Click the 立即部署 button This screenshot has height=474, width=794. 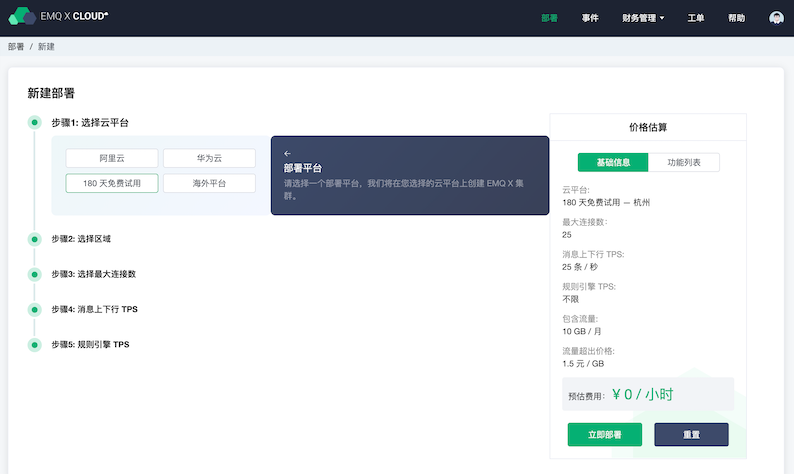[x=605, y=434]
